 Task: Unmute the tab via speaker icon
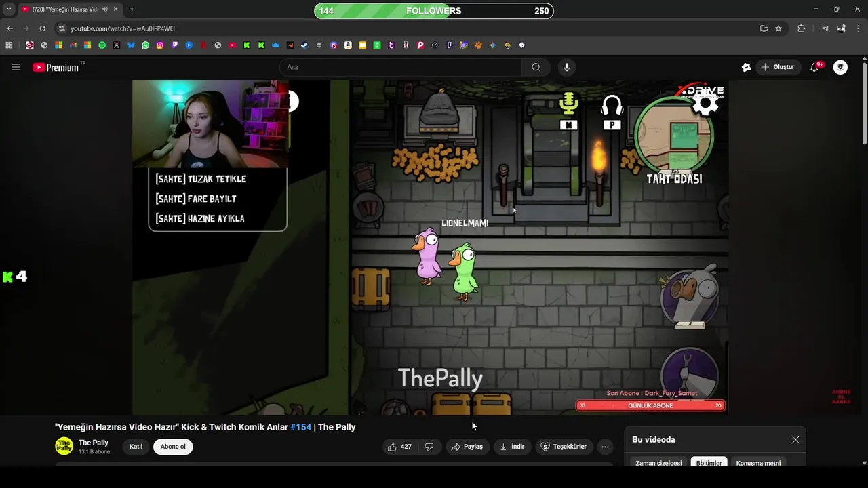click(104, 9)
